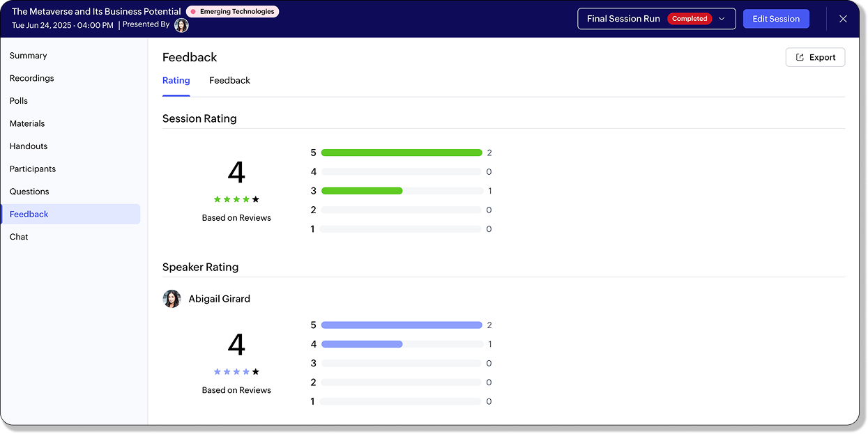
Task: Click the red Completed status badge
Action: pos(690,19)
